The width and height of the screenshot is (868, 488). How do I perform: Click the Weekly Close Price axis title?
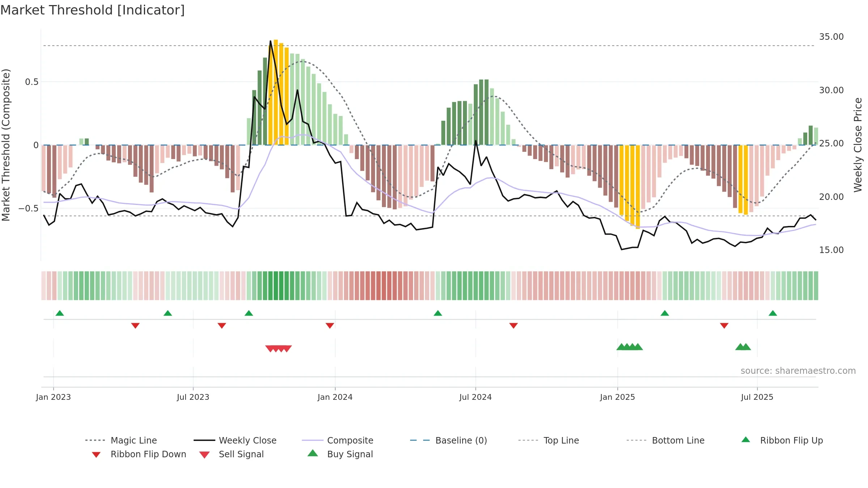click(858, 145)
